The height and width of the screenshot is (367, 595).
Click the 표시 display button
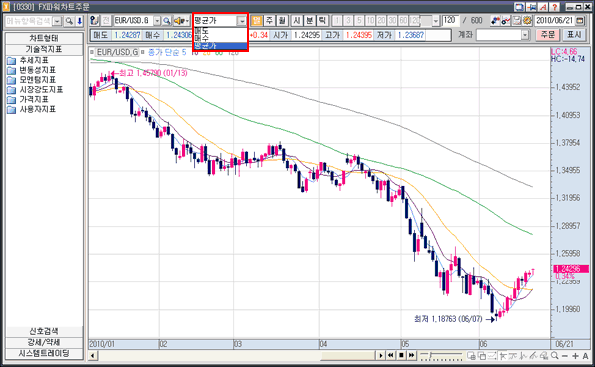click(574, 35)
